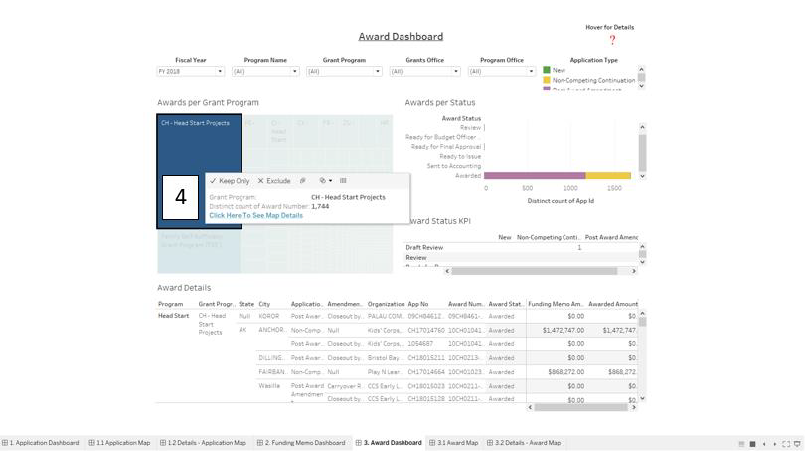Select yellow Non-Competing Continuation legend swatch

[547, 80]
